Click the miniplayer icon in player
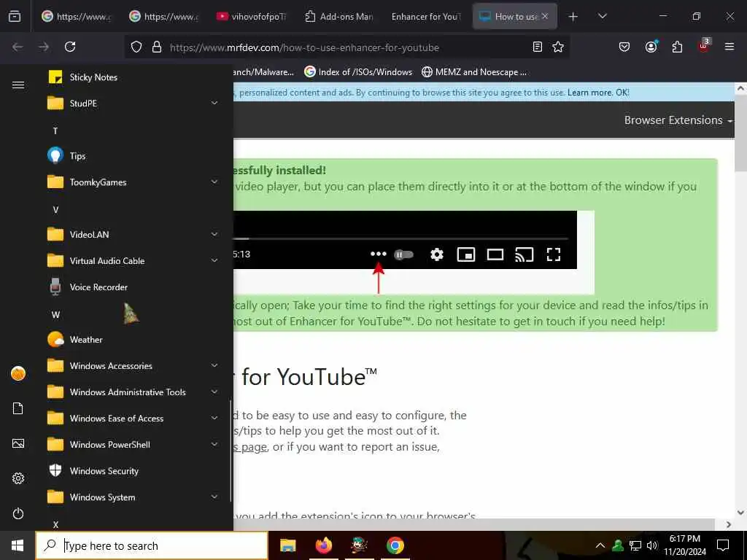 pos(466,254)
